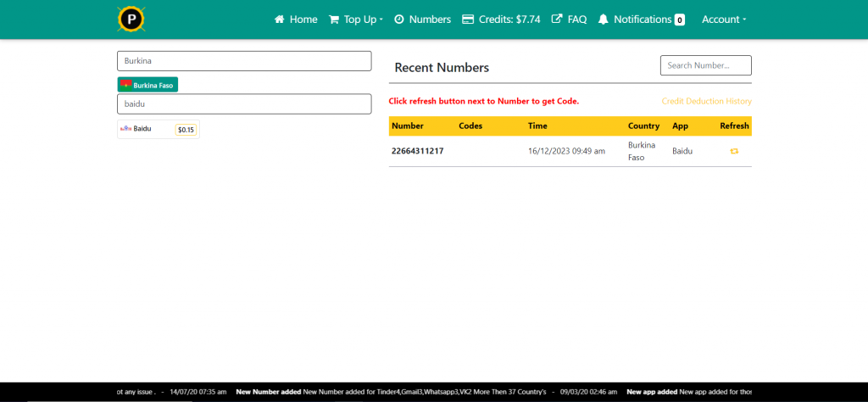The image size is (868, 402).
Task: Click the red refresh instruction text
Action: pyautogui.click(x=484, y=101)
